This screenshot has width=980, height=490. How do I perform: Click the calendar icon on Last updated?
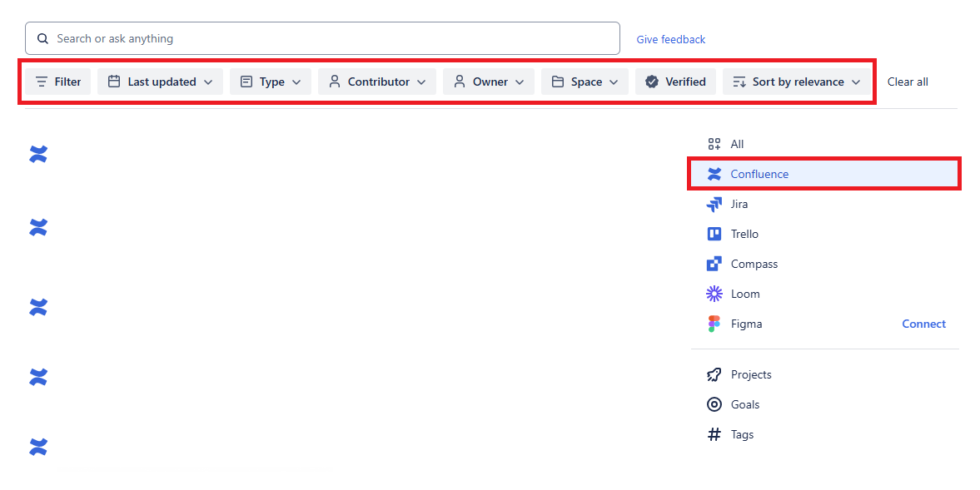click(114, 82)
